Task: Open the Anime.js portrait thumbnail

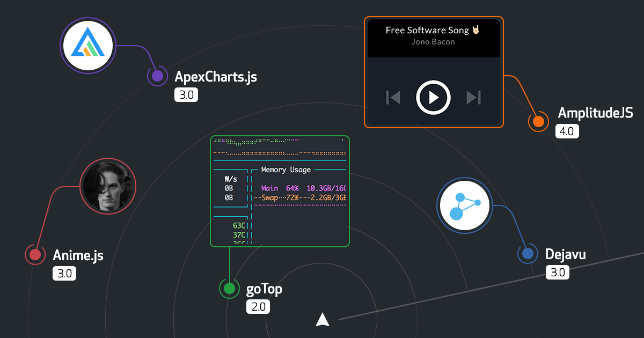Action: click(x=108, y=186)
